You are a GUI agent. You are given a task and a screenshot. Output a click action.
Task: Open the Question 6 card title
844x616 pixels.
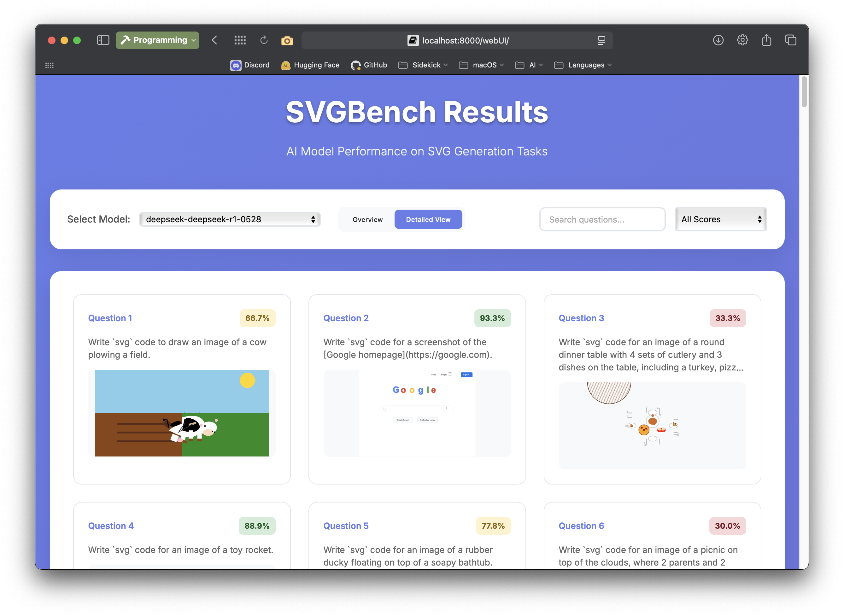coord(581,526)
